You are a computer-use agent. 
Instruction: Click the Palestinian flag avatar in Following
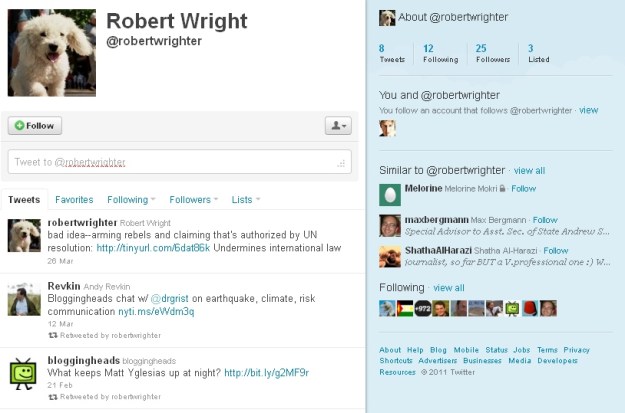coord(405,308)
